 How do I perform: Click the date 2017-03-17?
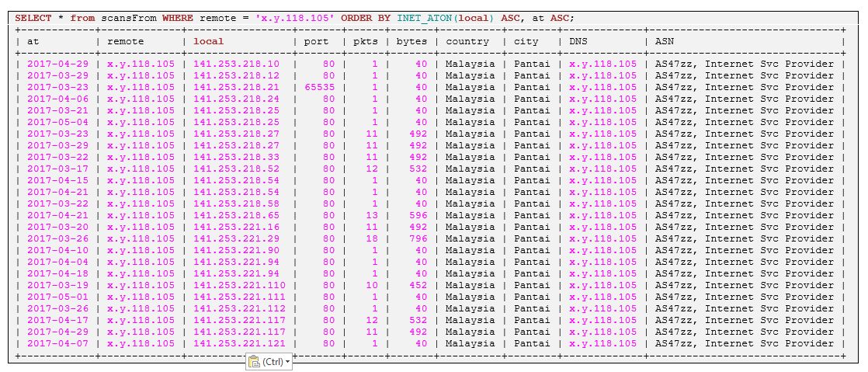(57, 169)
